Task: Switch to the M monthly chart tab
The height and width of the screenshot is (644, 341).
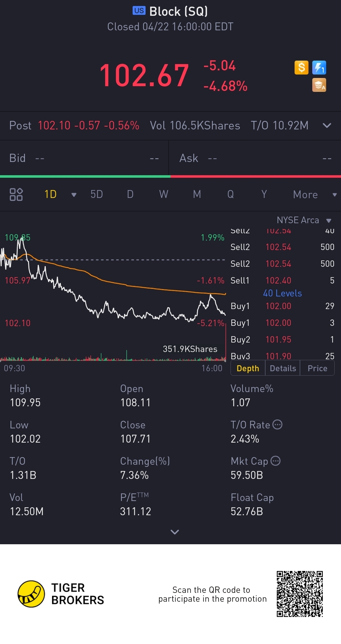Action: tap(197, 194)
